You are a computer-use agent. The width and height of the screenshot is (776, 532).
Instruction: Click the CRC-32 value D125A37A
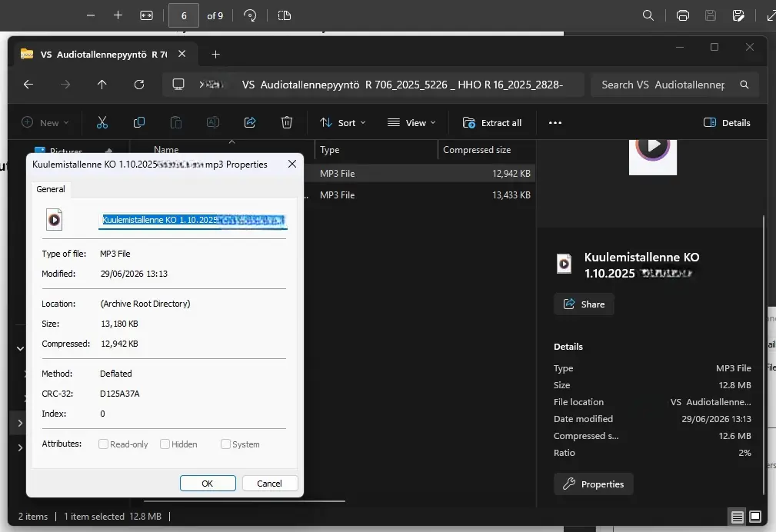(120, 394)
